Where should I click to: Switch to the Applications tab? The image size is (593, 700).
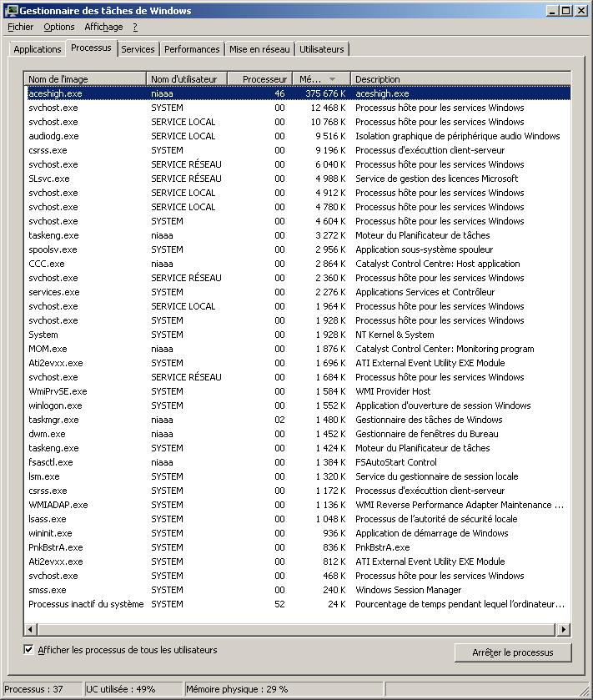click(38, 49)
